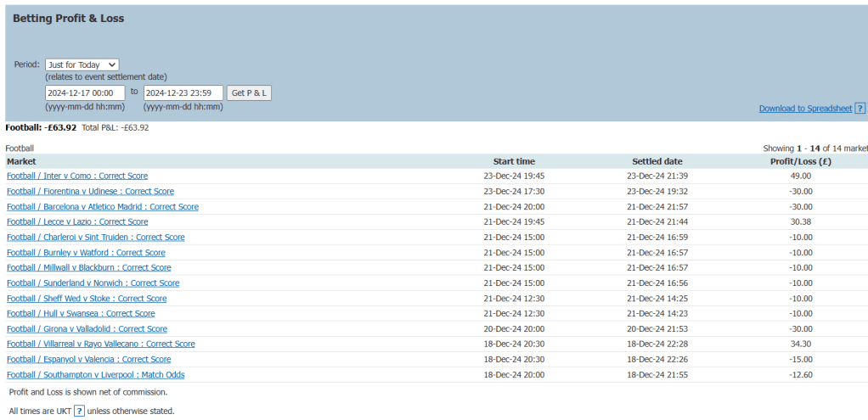Open Millwall v Blackburn Correct Score link
868x420 pixels.
click(x=90, y=268)
